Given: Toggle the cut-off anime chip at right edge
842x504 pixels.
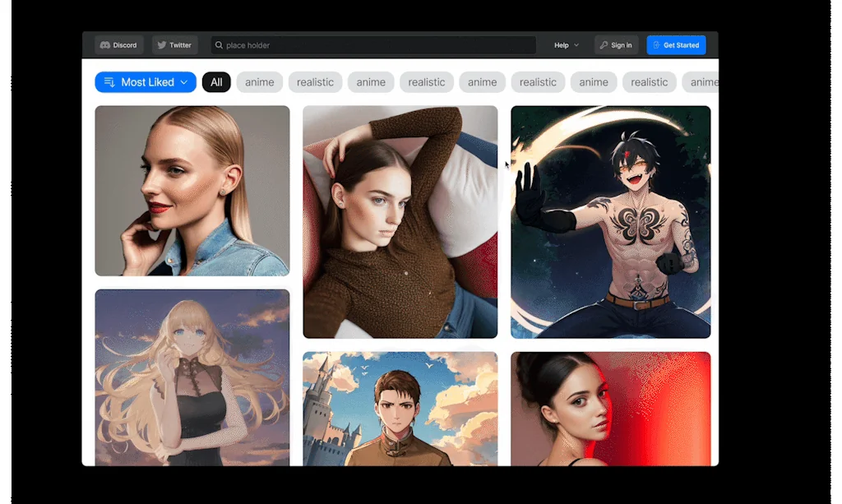Looking at the screenshot, I should click(703, 82).
